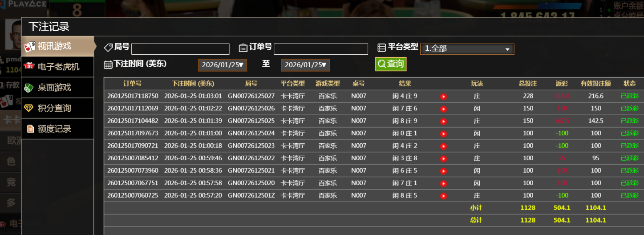Click the calendar icon beside 下注时间
The height and width of the screenshot is (235, 644).
click(x=108, y=65)
